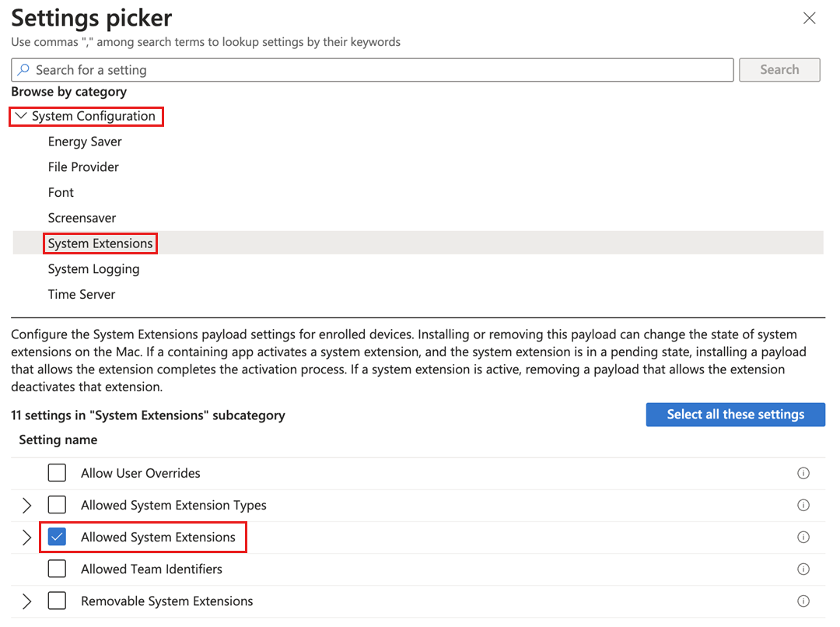Open info icon for Allowed System Extension Types
Viewport: 840px width, 627px height.
[x=803, y=505]
